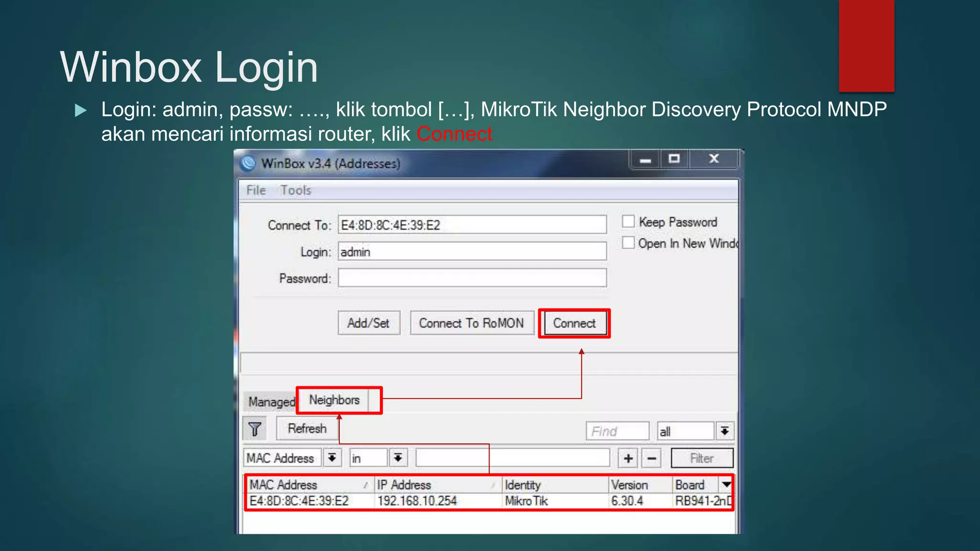Switch to the Neighbors tab
Screen dimensions: 980x551
tap(334, 400)
